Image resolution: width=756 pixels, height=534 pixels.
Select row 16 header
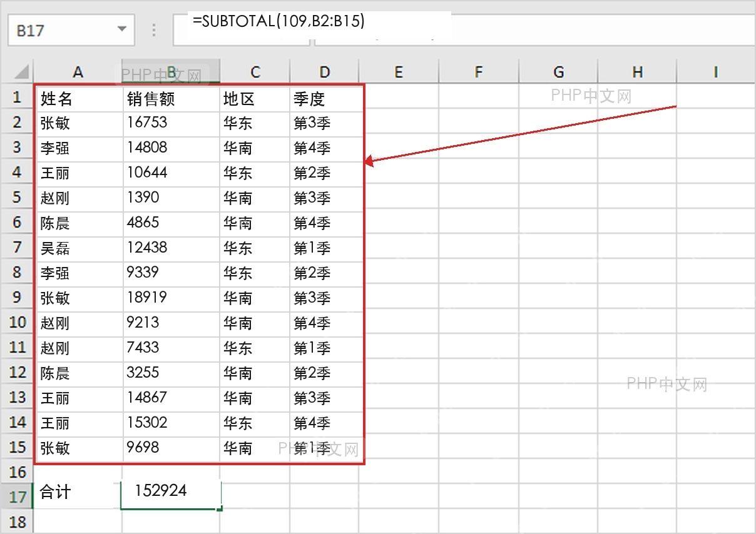17,472
